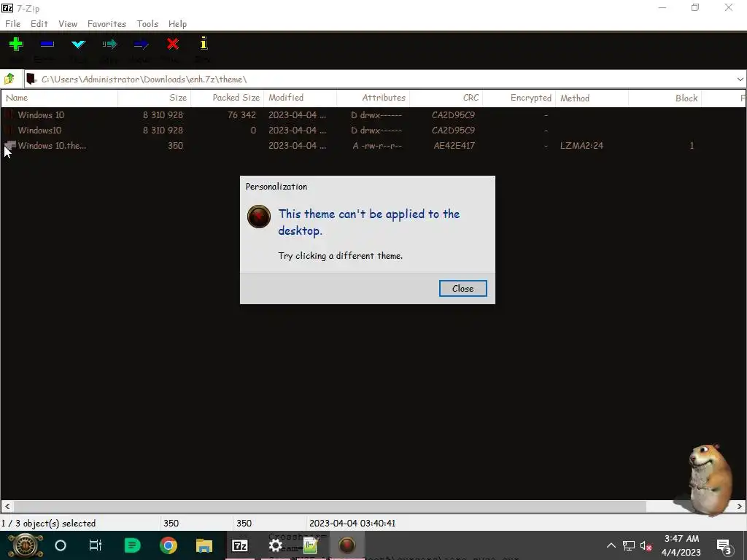Click network icon in system tray
The image size is (747, 560).
point(628,545)
